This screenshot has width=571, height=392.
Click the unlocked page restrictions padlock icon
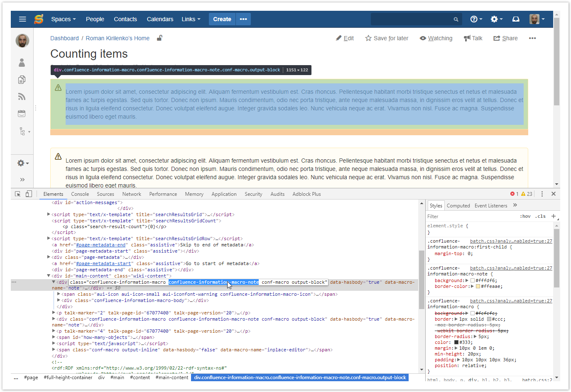coord(159,38)
